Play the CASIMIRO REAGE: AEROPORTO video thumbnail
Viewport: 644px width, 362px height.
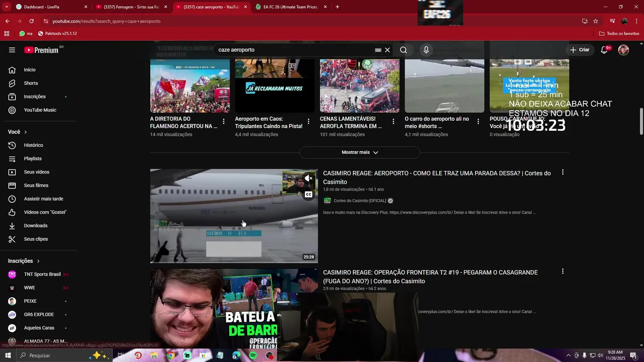click(234, 216)
